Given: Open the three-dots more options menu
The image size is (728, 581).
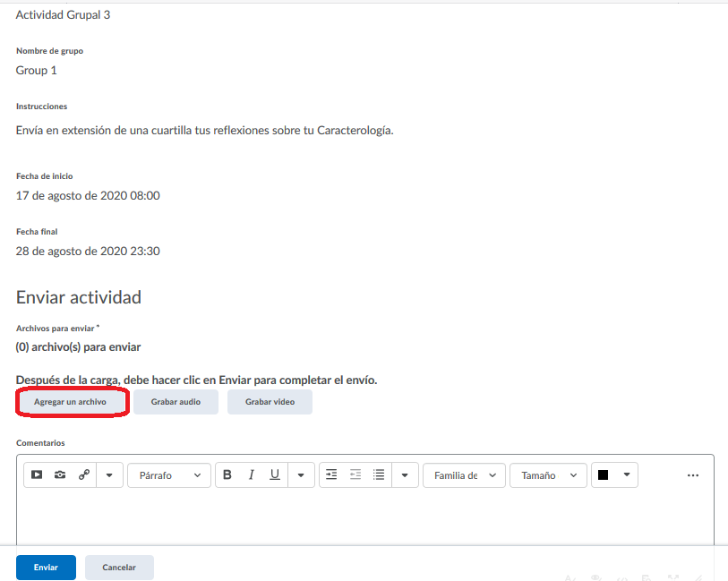Looking at the screenshot, I should click(692, 475).
